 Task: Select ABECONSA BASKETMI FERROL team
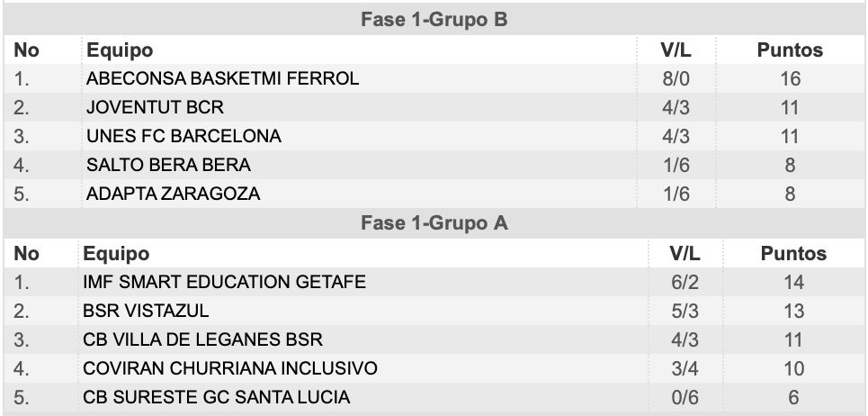[x=222, y=78]
